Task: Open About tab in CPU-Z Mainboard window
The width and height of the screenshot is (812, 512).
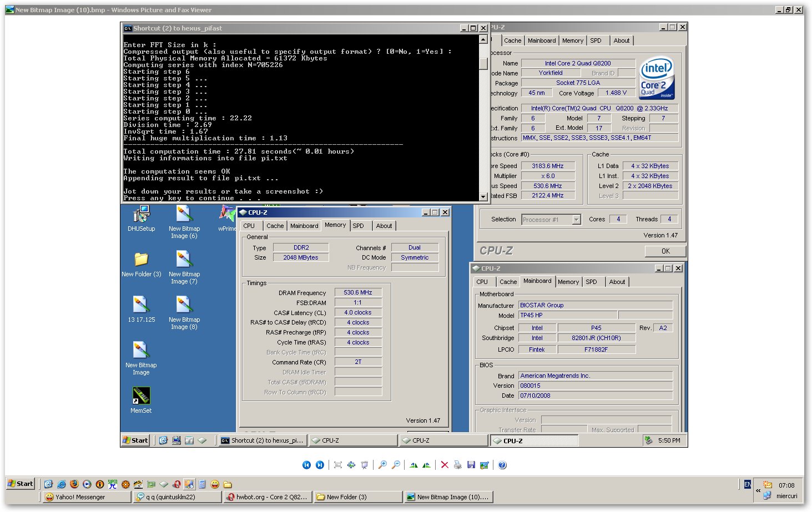Action: click(617, 282)
